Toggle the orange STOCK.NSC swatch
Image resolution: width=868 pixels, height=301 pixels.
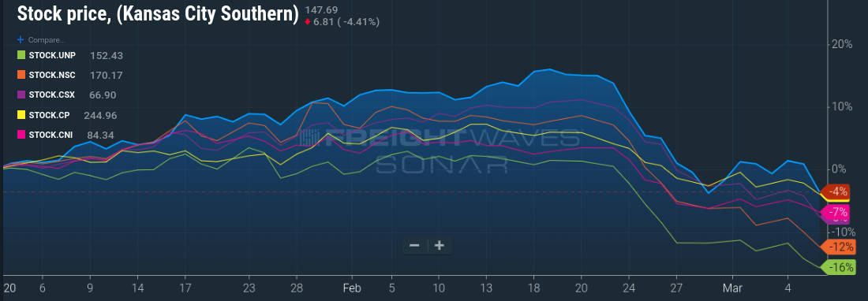(x=21, y=75)
